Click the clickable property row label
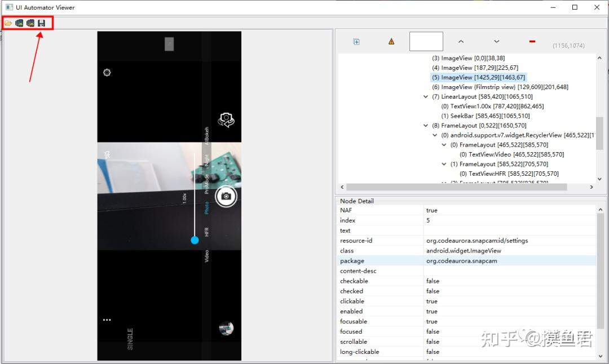 pos(352,301)
